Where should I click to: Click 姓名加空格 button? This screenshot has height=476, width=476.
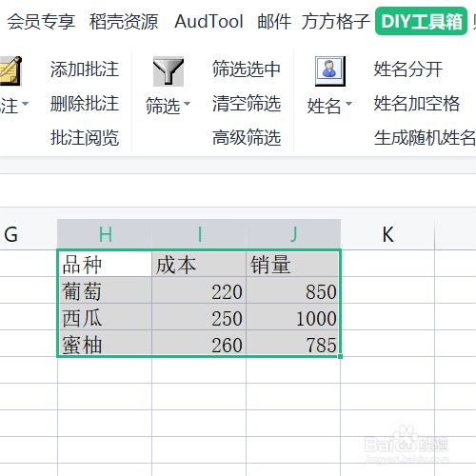(x=417, y=104)
